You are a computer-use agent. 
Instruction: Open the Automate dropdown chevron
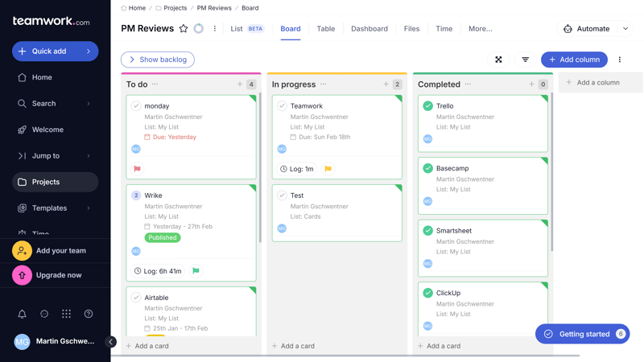[625, 29]
